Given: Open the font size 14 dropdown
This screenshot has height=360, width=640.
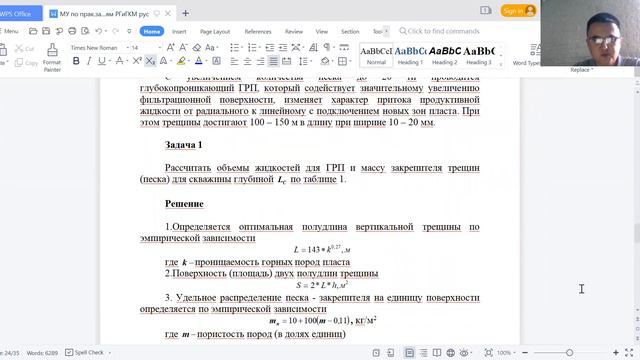Looking at the screenshot, I should 159,48.
